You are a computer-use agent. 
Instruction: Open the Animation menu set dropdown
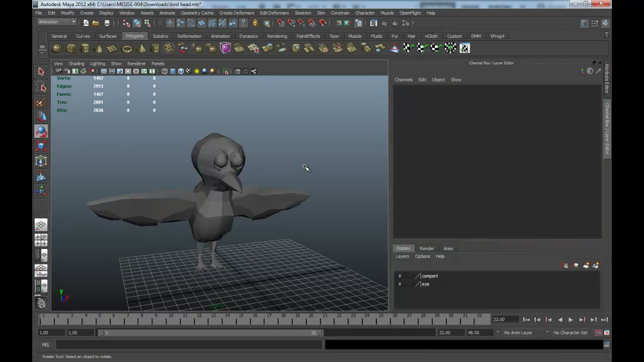coord(57,22)
